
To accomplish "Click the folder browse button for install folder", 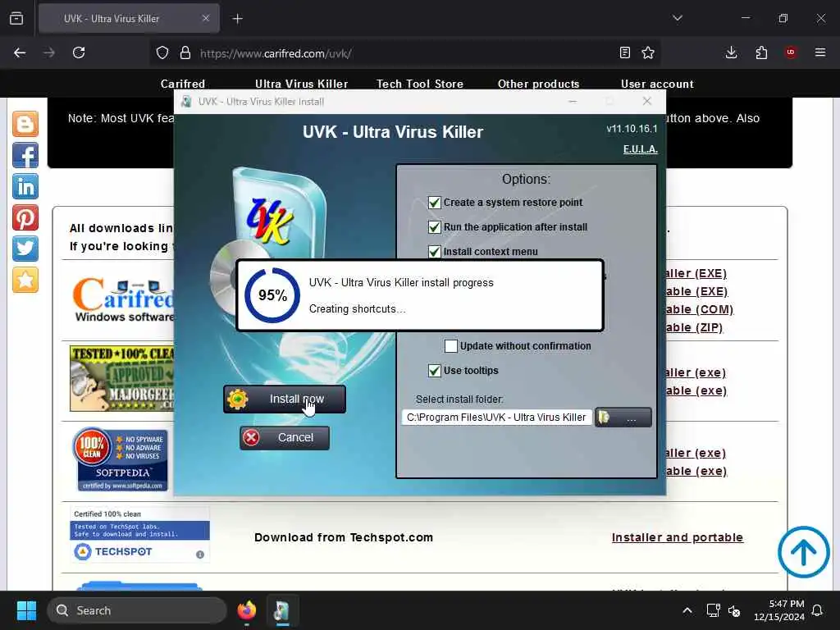I will coord(623,418).
